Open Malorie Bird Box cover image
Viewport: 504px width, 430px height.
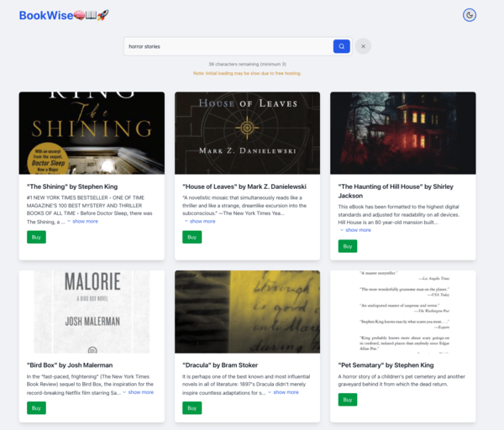pyautogui.click(x=92, y=312)
